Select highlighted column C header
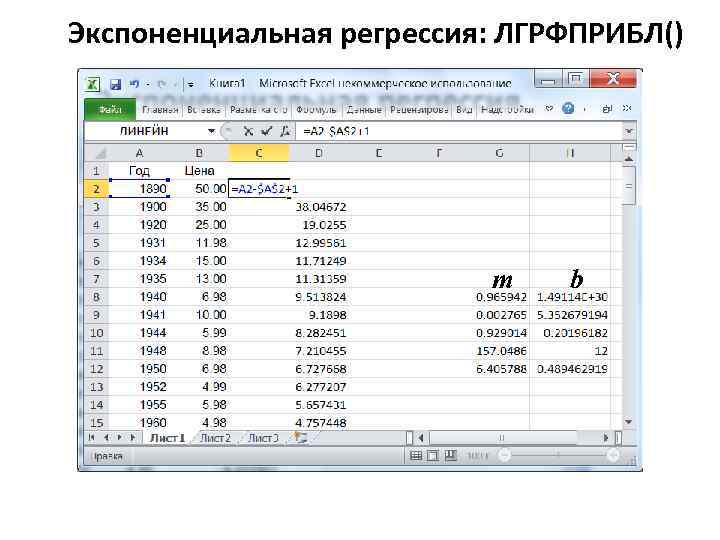 [x=259, y=153]
